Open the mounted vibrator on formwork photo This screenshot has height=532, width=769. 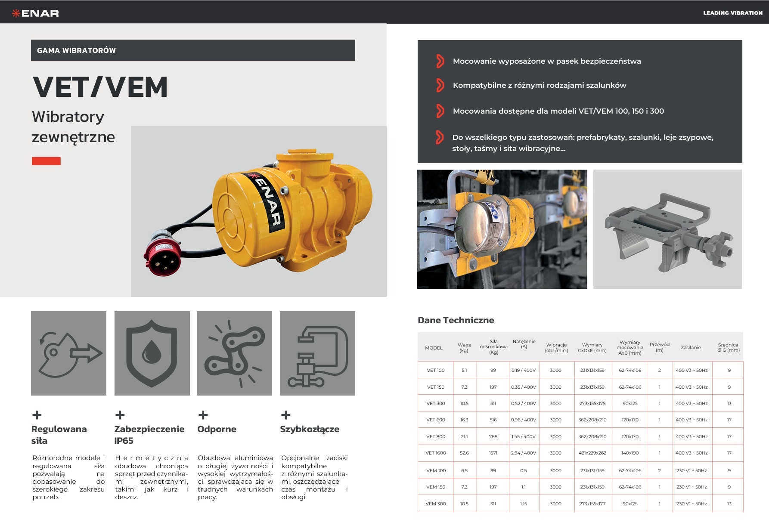tap(502, 229)
